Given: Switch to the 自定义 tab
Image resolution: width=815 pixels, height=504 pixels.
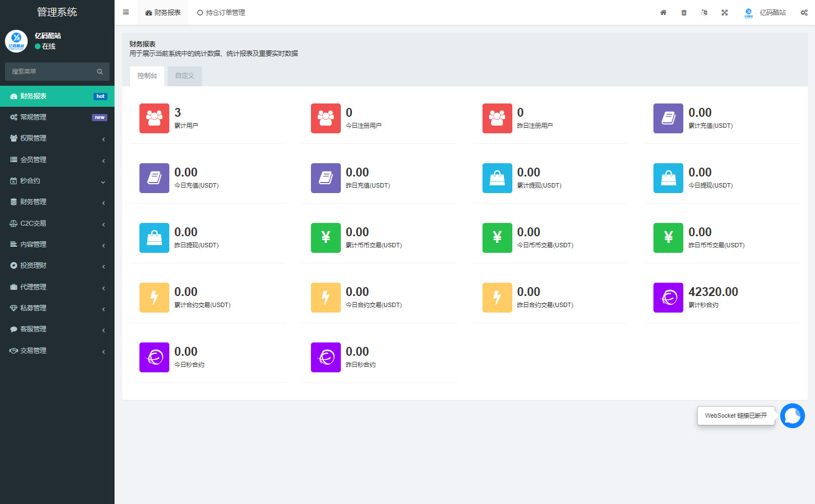Looking at the screenshot, I should coord(184,76).
